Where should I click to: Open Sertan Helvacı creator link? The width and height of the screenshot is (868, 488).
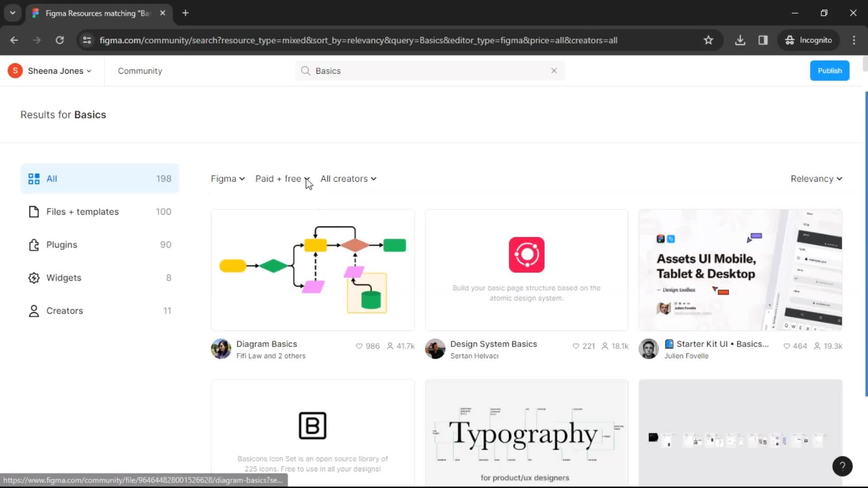[x=474, y=356]
